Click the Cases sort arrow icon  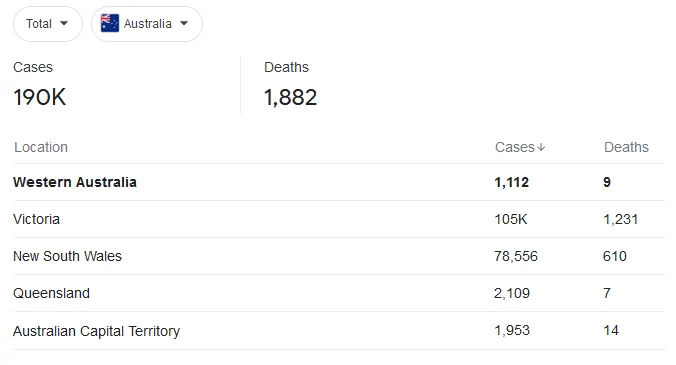point(541,147)
